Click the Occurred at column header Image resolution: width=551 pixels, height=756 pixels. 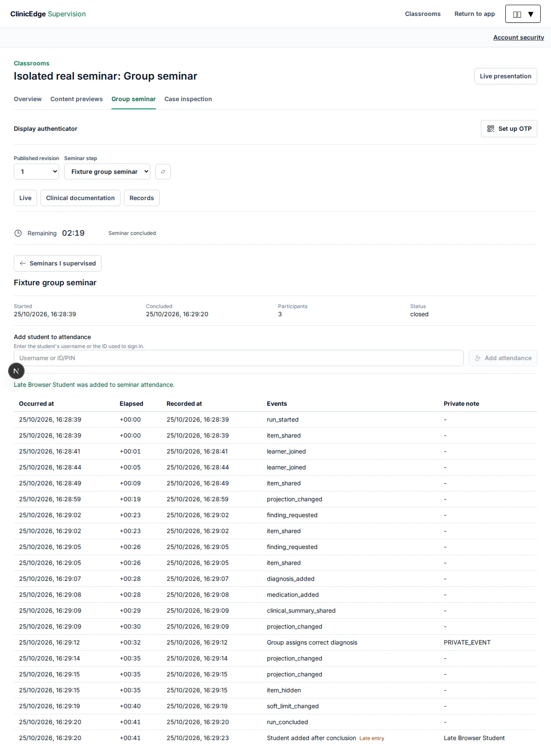coord(37,404)
